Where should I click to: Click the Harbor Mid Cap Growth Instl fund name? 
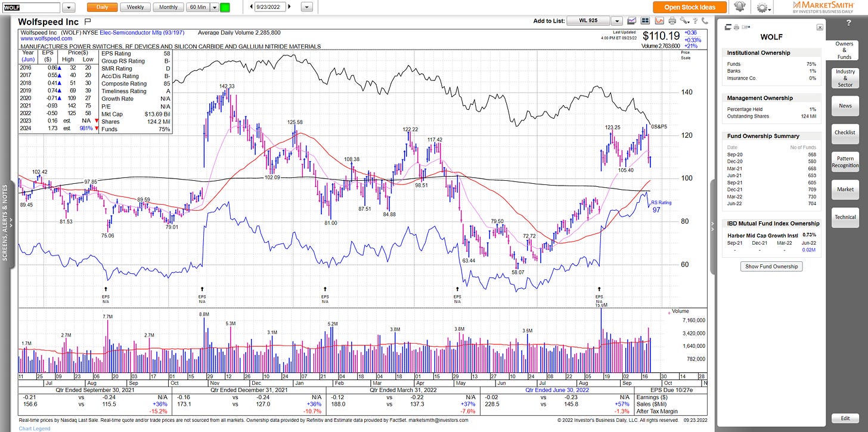coord(762,235)
